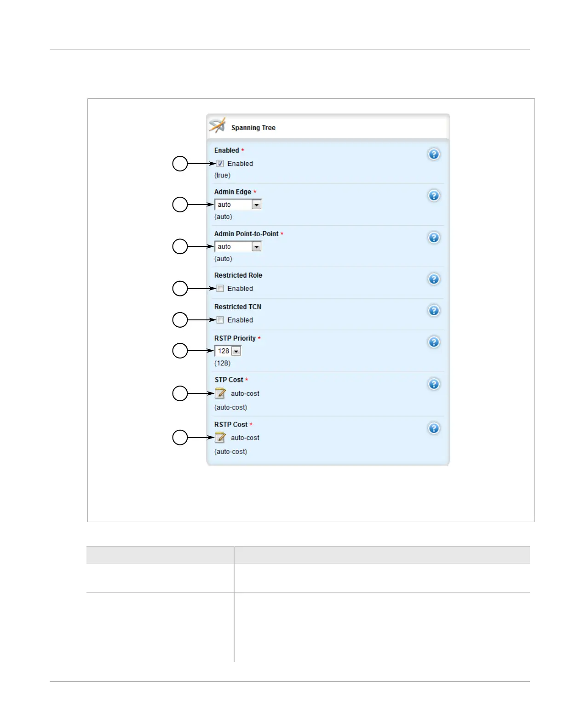
Task: Click the STP Cost edit icon
Action: (220, 393)
